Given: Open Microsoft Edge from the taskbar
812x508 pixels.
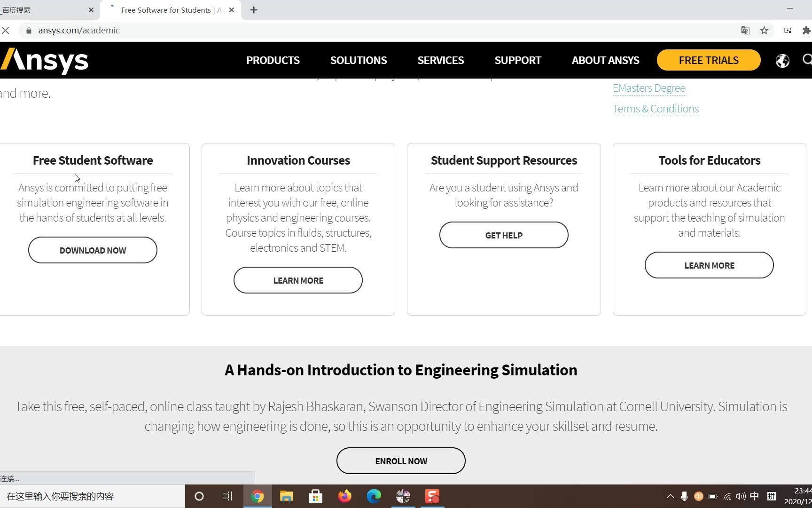Looking at the screenshot, I should 374,496.
